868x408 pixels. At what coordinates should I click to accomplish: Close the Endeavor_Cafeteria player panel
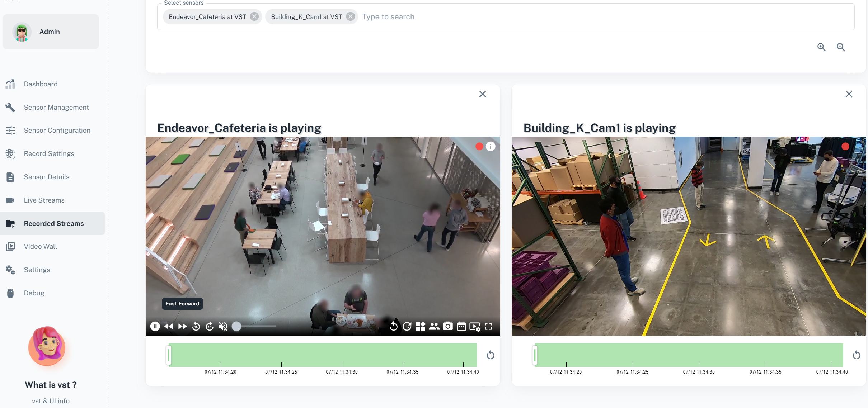[x=483, y=94]
